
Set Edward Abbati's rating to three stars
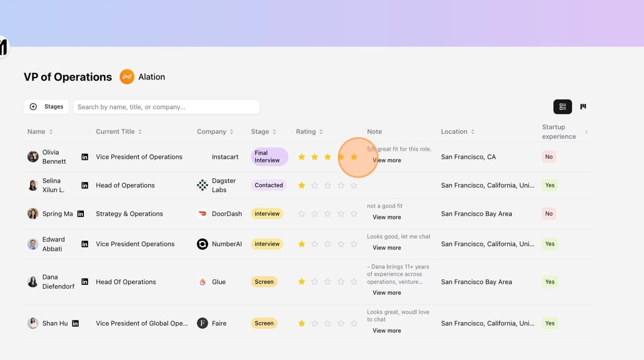coord(328,244)
